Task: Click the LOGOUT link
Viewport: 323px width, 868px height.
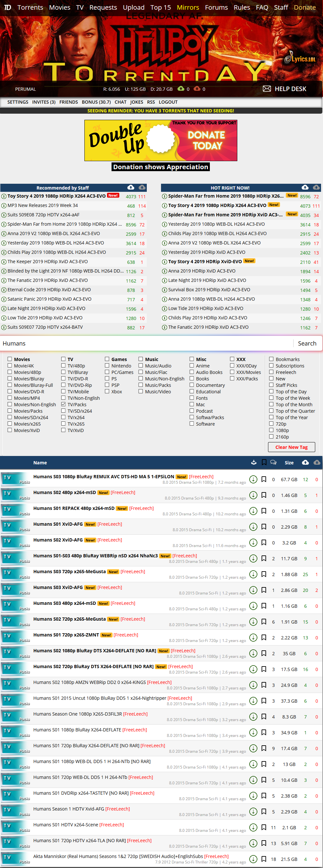Action: coord(168,102)
